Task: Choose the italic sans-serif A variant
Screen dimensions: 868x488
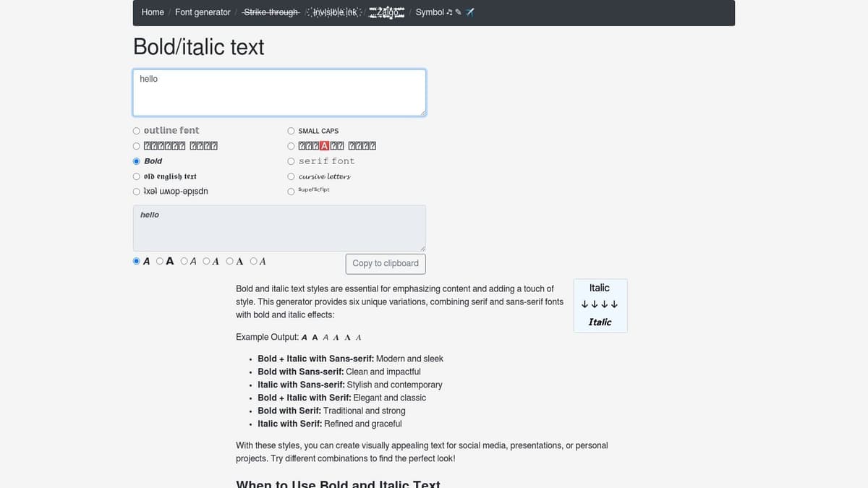Action: pyautogui.click(x=184, y=261)
